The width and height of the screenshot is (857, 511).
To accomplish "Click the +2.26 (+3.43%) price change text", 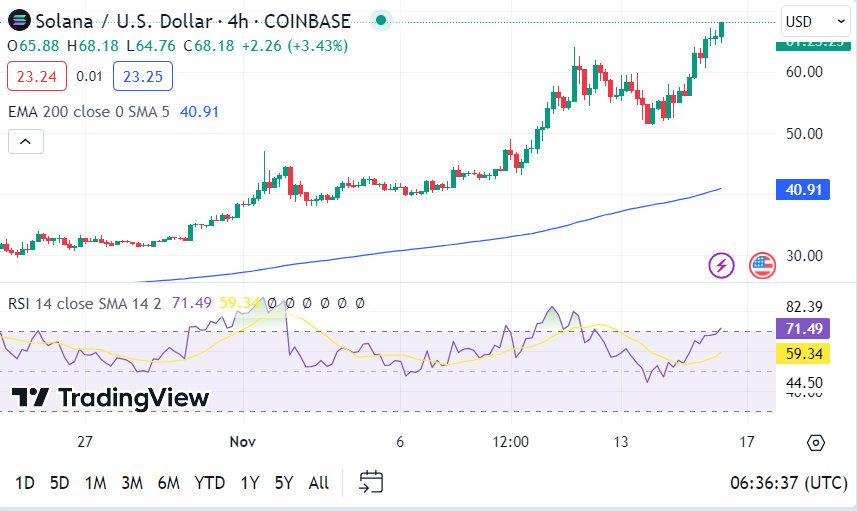I will click(x=295, y=45).
